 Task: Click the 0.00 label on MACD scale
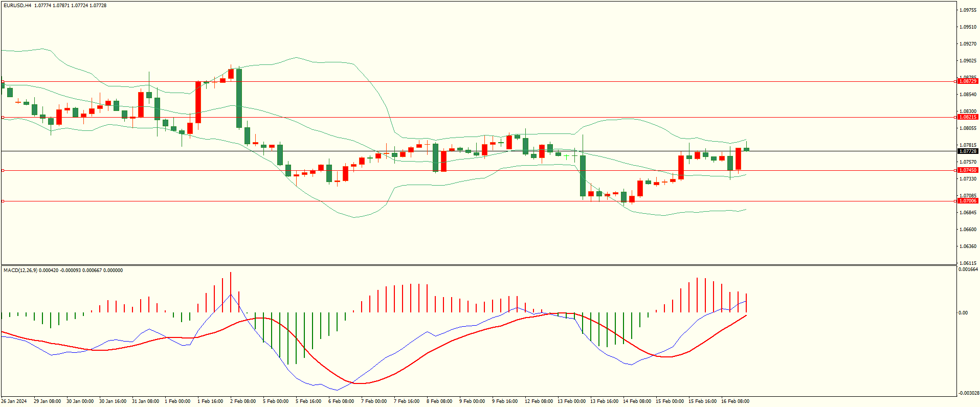pyautogui.click(x=963, y=313)
